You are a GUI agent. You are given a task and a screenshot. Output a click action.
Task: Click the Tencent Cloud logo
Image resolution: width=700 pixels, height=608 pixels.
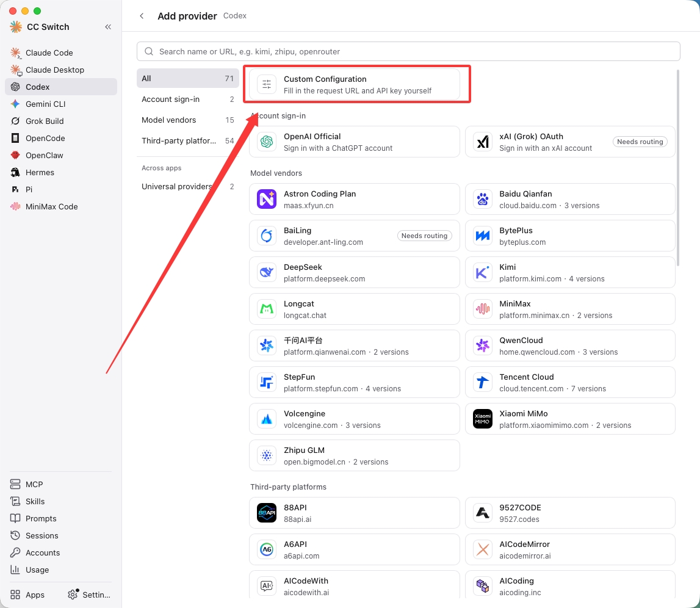click(x=483, y=382)
